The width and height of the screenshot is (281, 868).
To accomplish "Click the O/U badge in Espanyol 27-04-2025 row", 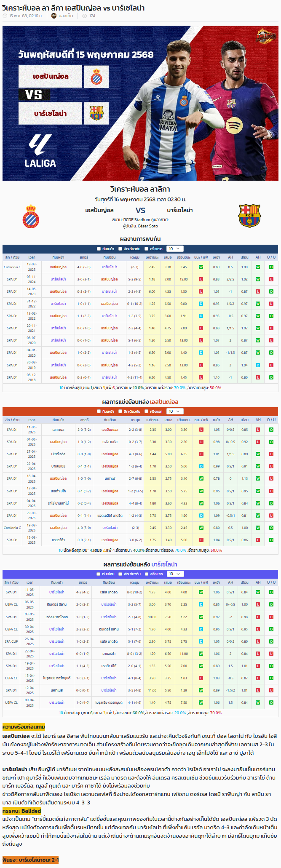I will (x=271, y=454).
